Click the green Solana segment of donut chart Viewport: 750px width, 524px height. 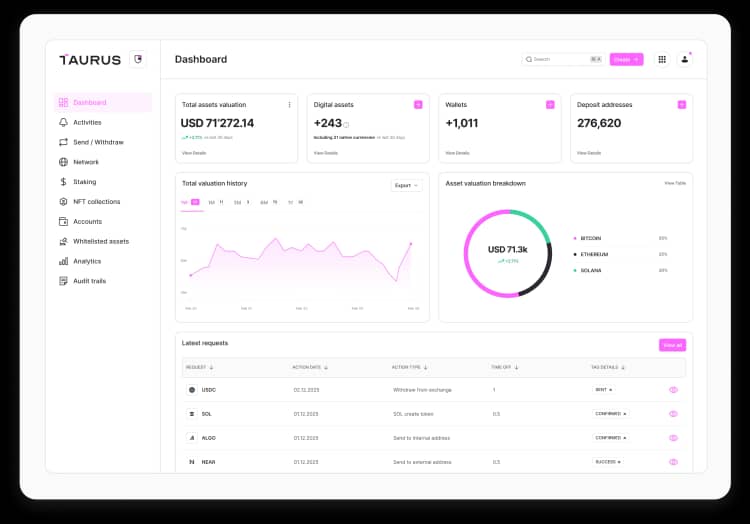click(x=534, y=221)
